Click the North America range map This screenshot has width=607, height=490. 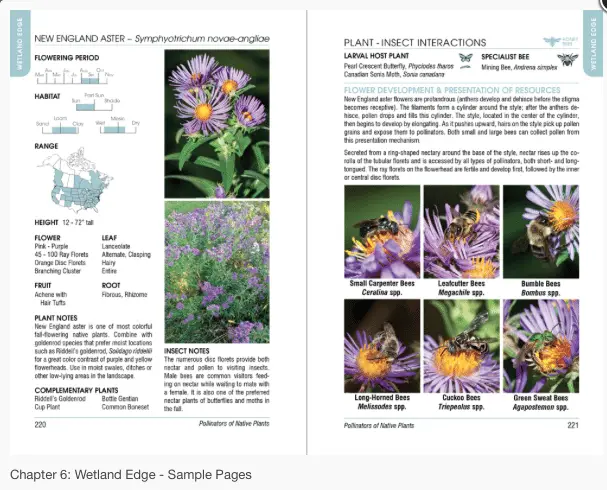click(x=75, y=180)
